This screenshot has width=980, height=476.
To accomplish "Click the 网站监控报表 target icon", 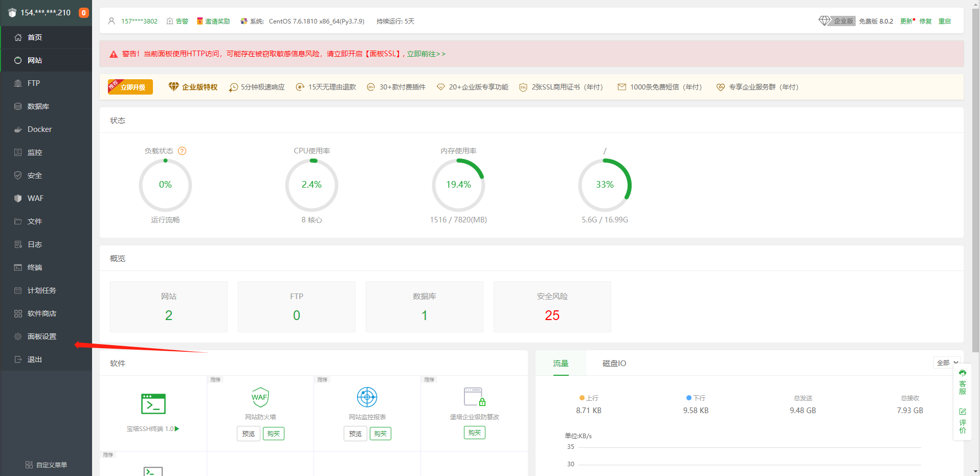I will 367,397.
